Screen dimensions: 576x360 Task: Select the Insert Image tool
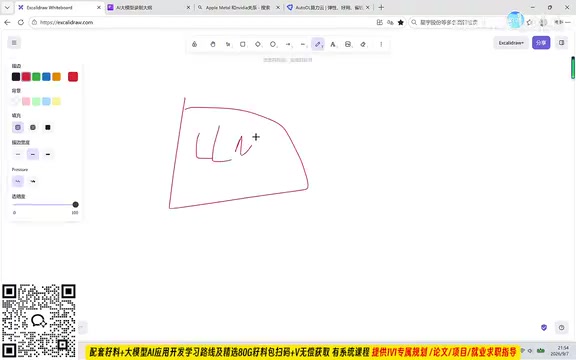[x=348, y=44]
